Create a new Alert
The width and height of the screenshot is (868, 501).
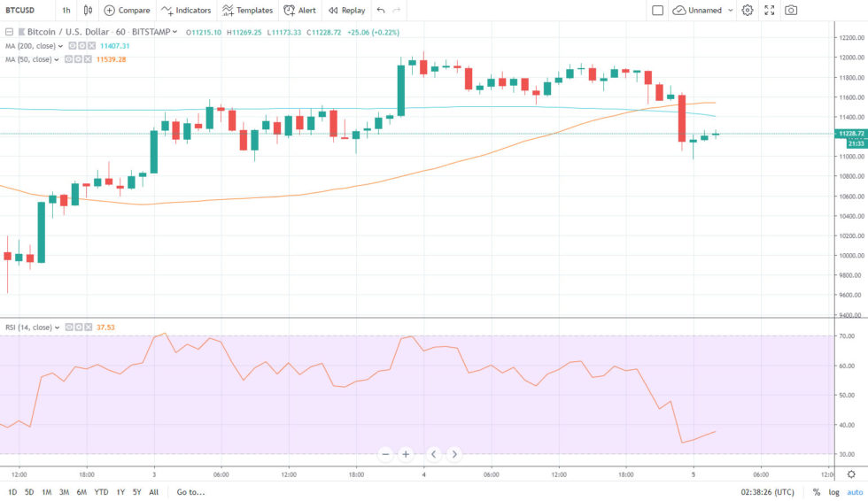tap(300, 10)
